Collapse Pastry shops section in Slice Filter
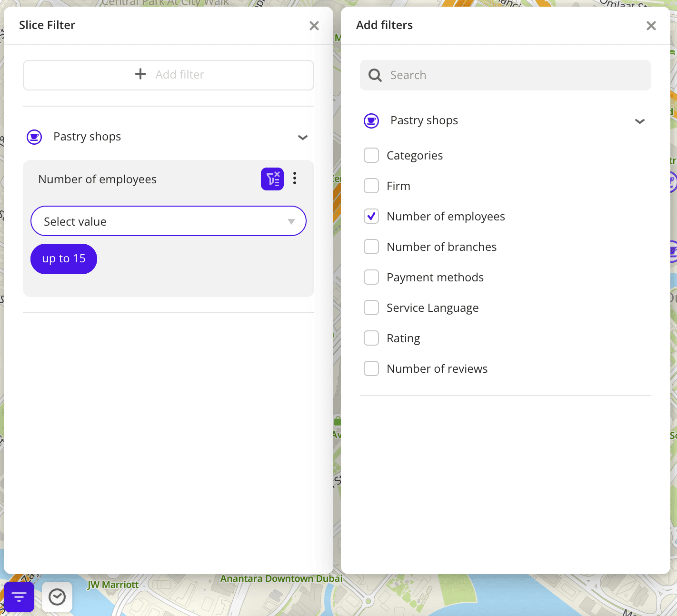 click(303, 138)
